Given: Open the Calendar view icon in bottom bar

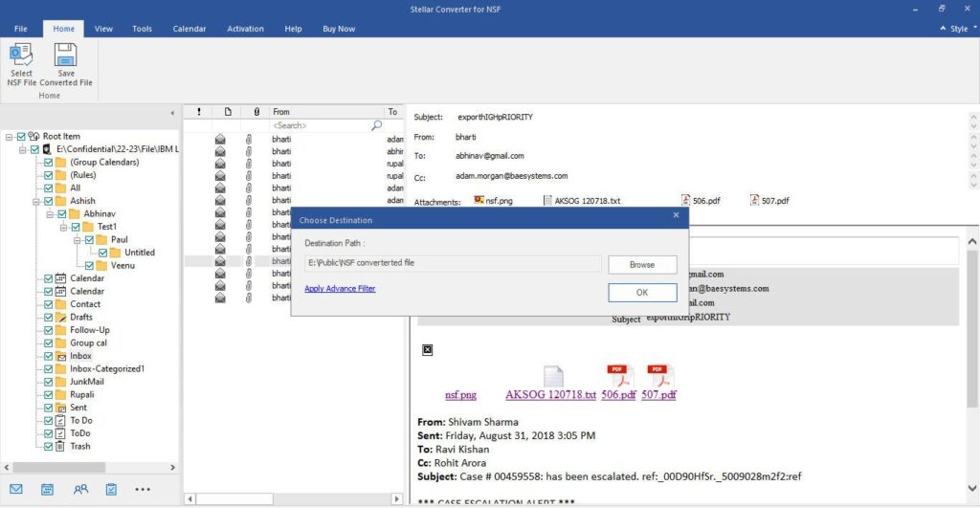Looking at the screenshot, I should (48, 489).
